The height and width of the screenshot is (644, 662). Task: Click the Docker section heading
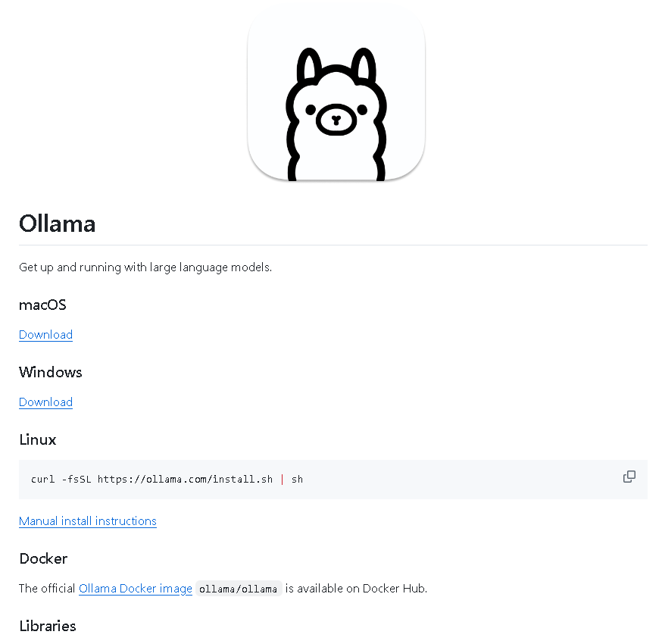43,558
